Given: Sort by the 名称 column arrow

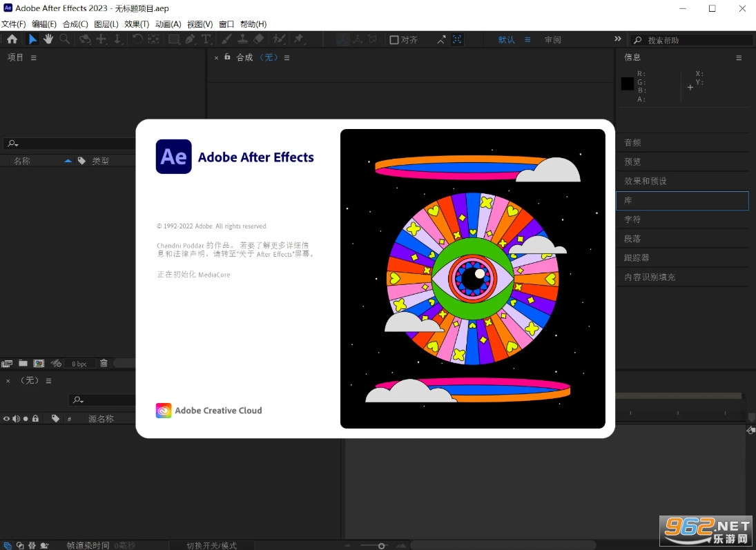Looking at the screenshot, I should coord(68,161).
